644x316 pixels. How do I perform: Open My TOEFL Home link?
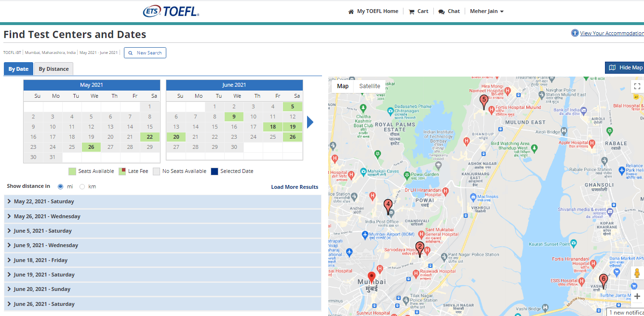click(373, 12)
